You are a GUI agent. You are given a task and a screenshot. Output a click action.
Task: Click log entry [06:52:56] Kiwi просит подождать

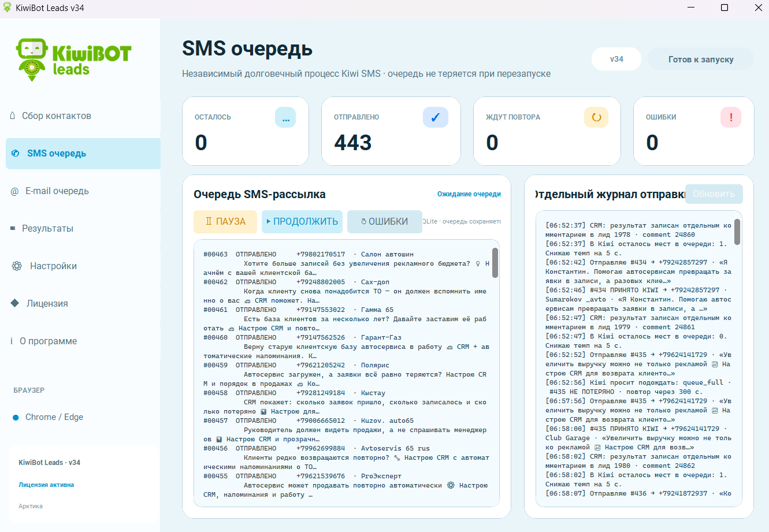tap(638, 387)
